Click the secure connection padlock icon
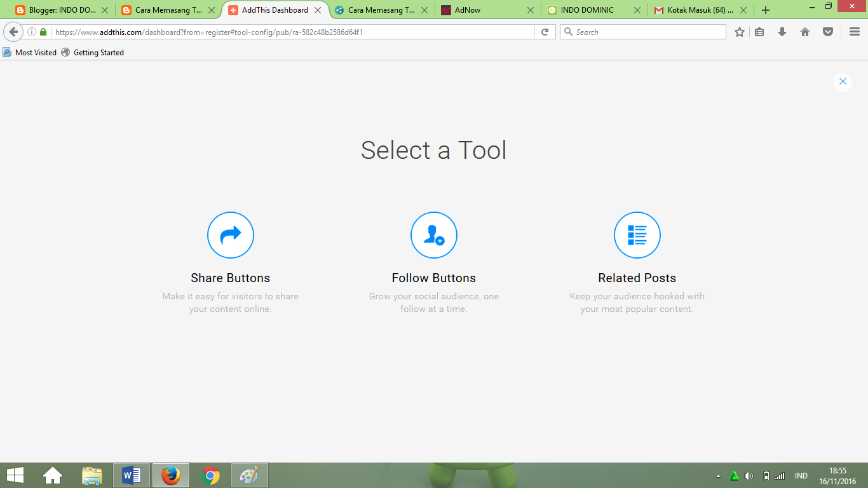 (x=43, y=32)
